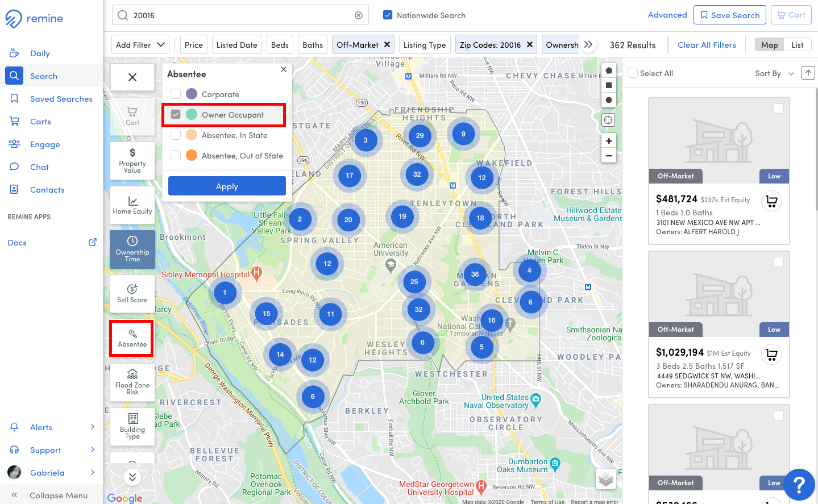Open the Sell Score map filter
The image size is (818, 504).
pyautogui.click(x=132, y=294)
